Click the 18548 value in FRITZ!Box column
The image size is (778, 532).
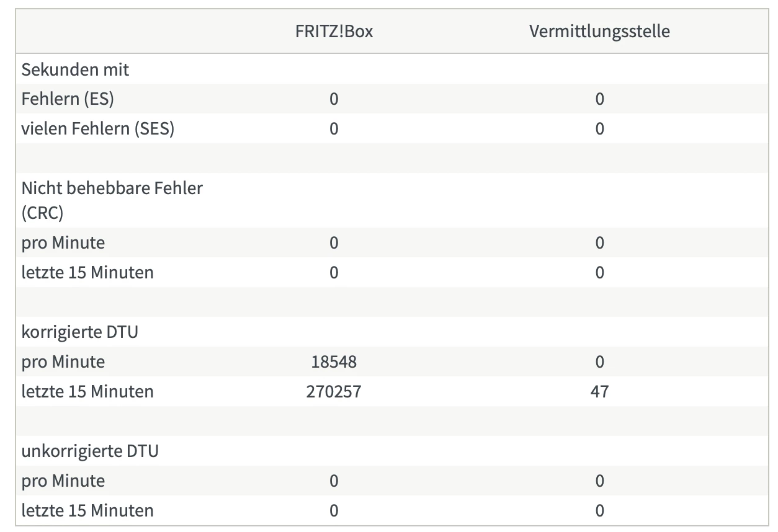click(x=334, y=361)
